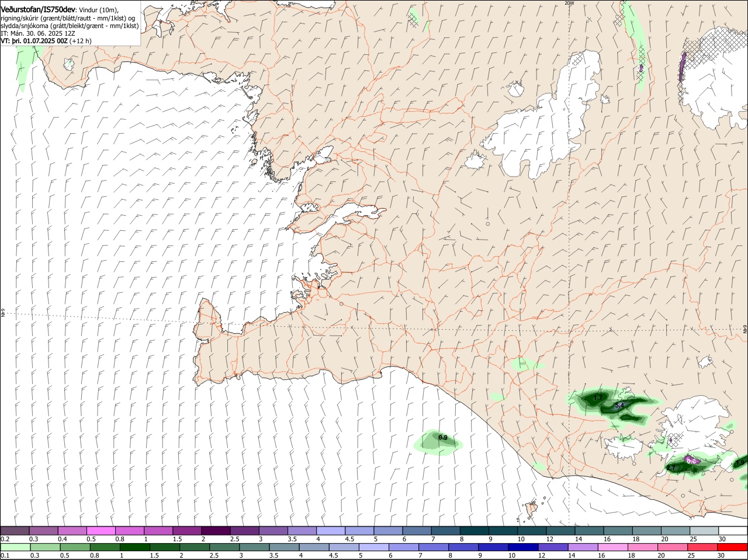The height and width of the screenshot is (560, 748).
Task: Pick the 0.5 green rain legend swatch
Action: pyautogui.click(x=75, y=547)
